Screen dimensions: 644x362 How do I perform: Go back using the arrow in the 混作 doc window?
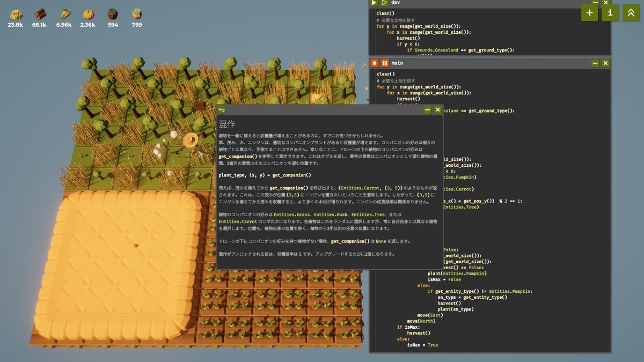pos(222,110)
